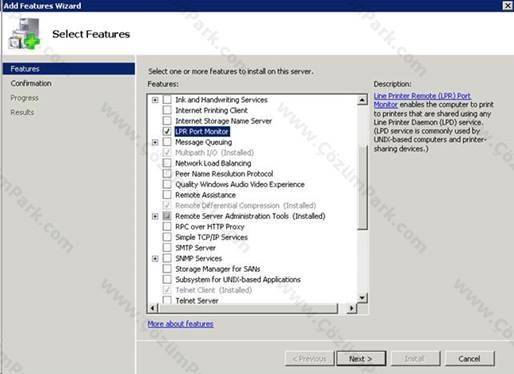The height and width of the screenshot is (374, 514).
Task: Select the Progress step in sidebar
Action: click(x=24, y=98)
